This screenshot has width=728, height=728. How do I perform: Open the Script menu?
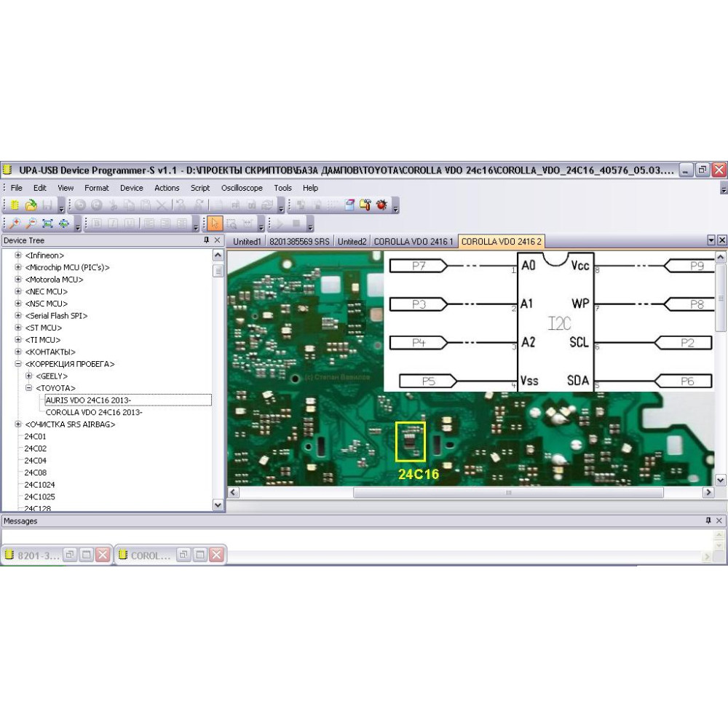tap(200, 188)
